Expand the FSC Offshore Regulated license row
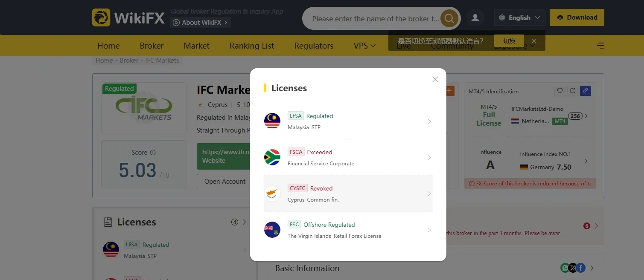This screenshot has width=644, height=280. pos(348,230)
